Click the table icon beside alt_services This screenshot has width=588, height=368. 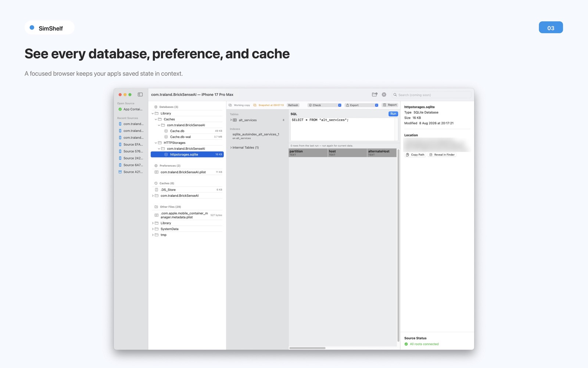pos(235,120)
